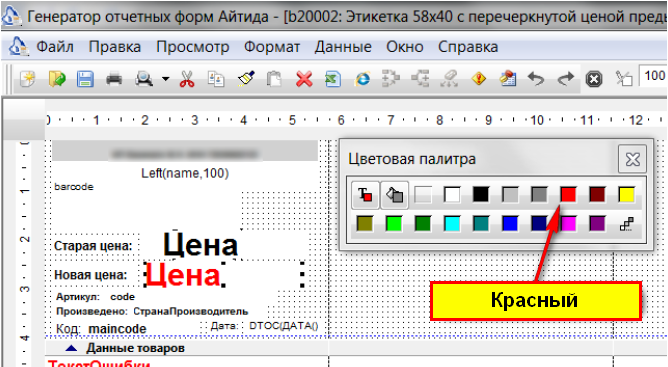Screen dimensions: 668x367
Task: Click the Internet Explorer icon in toolbar
Action: (362, 79)
